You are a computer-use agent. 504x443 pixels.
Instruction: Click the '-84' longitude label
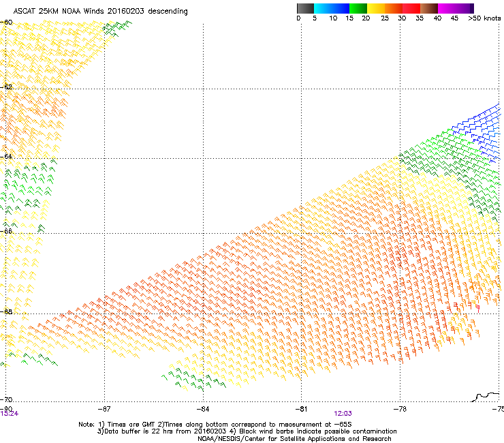(203, 409)
